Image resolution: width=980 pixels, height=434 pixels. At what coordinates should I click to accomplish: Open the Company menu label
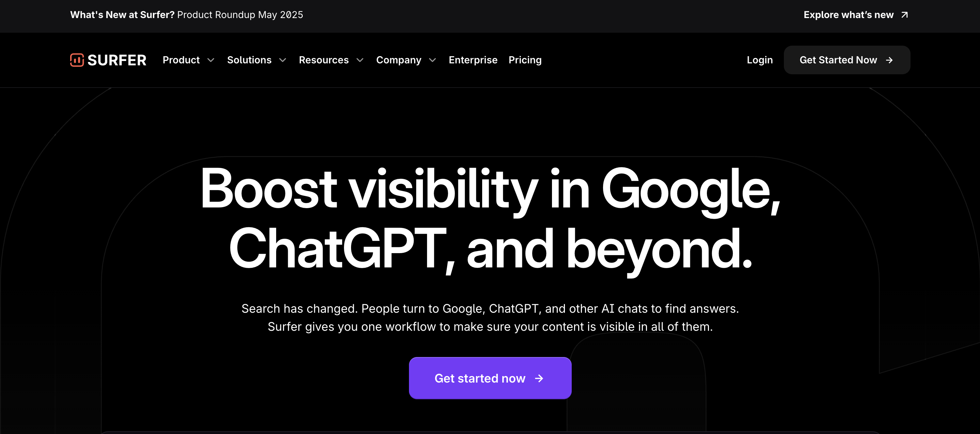(x=399, y=60)
